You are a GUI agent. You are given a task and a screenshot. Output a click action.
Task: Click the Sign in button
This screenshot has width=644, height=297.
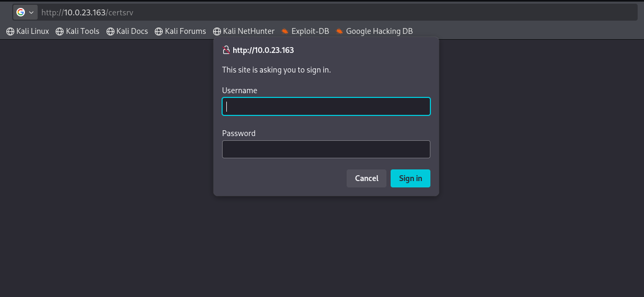410,178
